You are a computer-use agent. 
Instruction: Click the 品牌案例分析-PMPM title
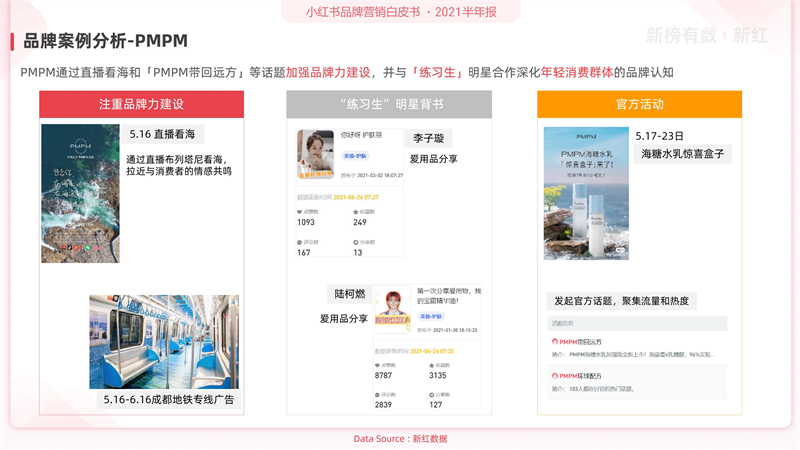(106, 41)
